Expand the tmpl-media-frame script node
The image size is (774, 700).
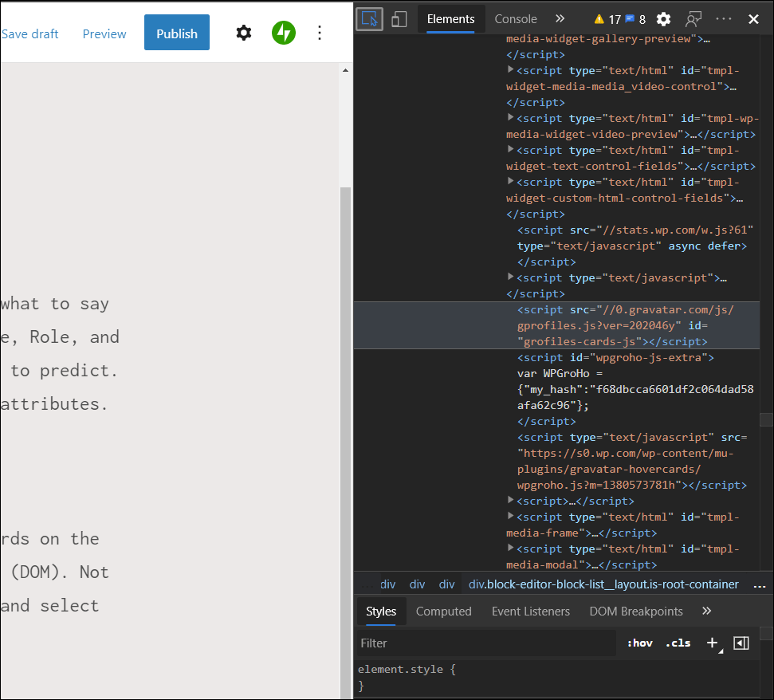click(x=511, y=517)
